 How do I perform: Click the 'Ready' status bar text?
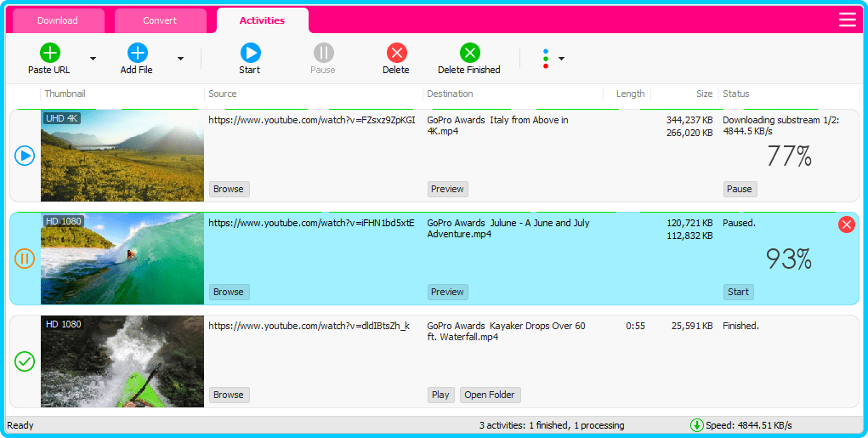(x=20, y=425)
